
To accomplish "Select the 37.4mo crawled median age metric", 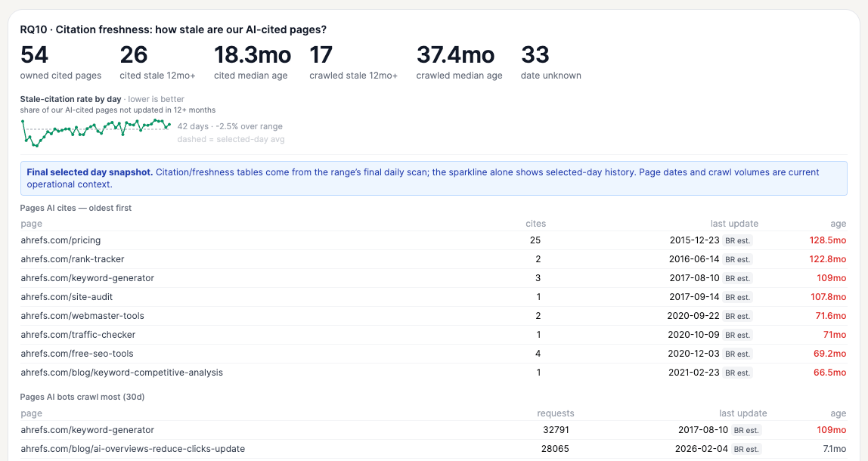I will [x=460, y=62].
